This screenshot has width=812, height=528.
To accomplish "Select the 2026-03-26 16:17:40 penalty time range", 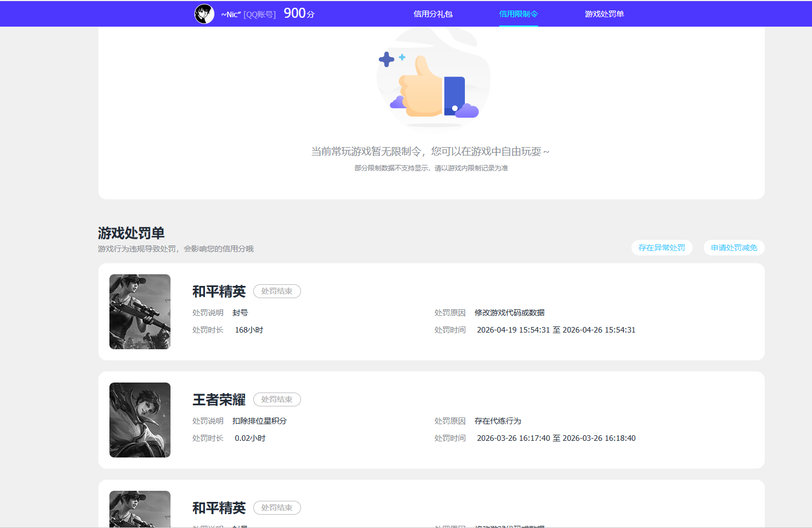I will (557, 438).
